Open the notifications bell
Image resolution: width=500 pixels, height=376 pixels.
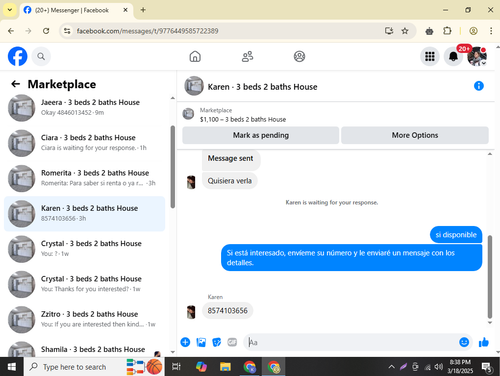tap(453, 56)
